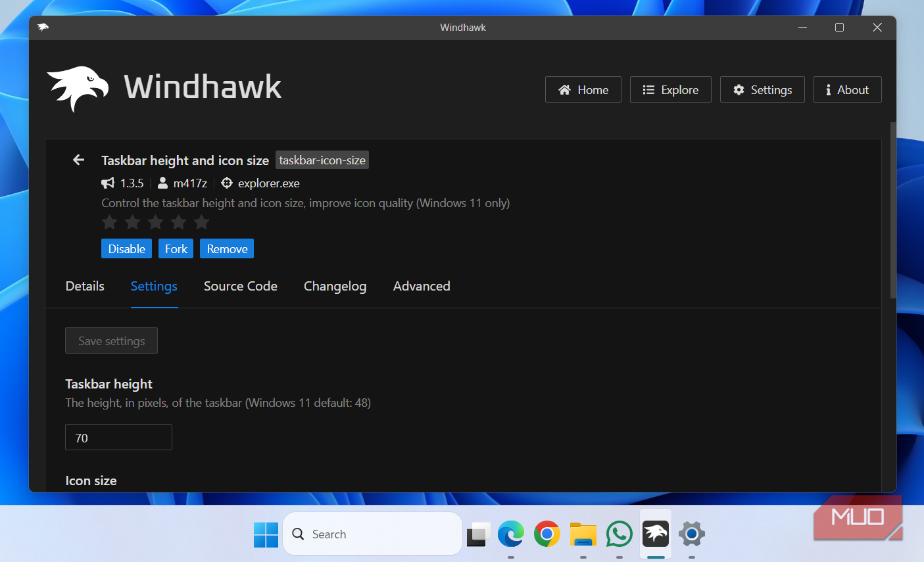924x562 pixels.
Task: Click the taskbar Search box
Action: (x=373, y=534)
